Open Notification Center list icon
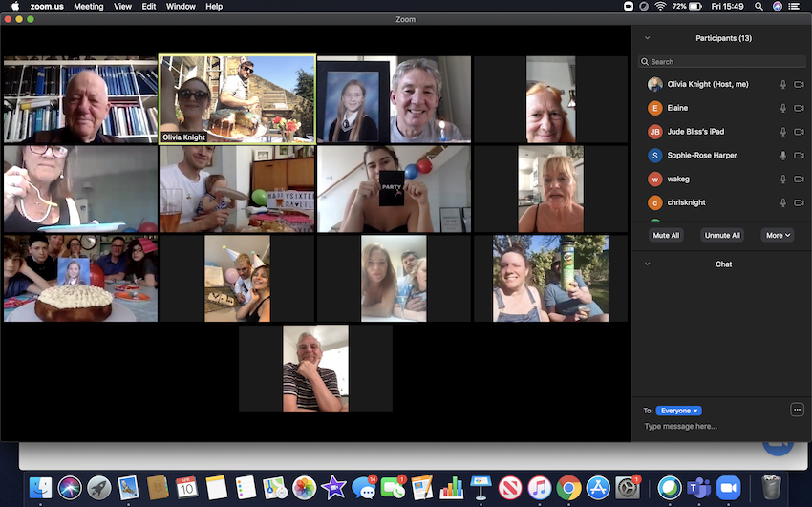 point(794,7)
